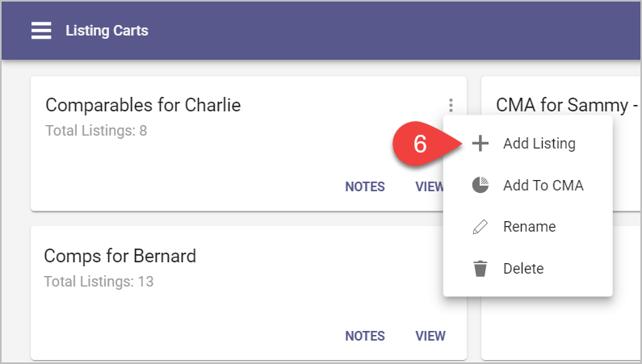642x364 pixels.
Task: Click Total Listings: 8 text
Action: 96,131
